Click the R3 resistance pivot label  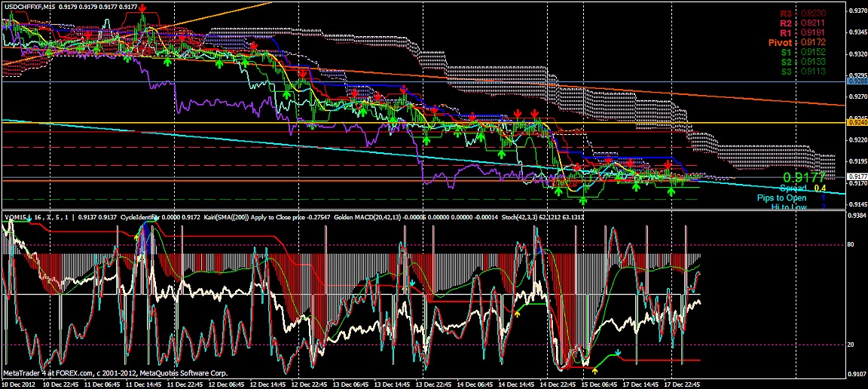787,14
